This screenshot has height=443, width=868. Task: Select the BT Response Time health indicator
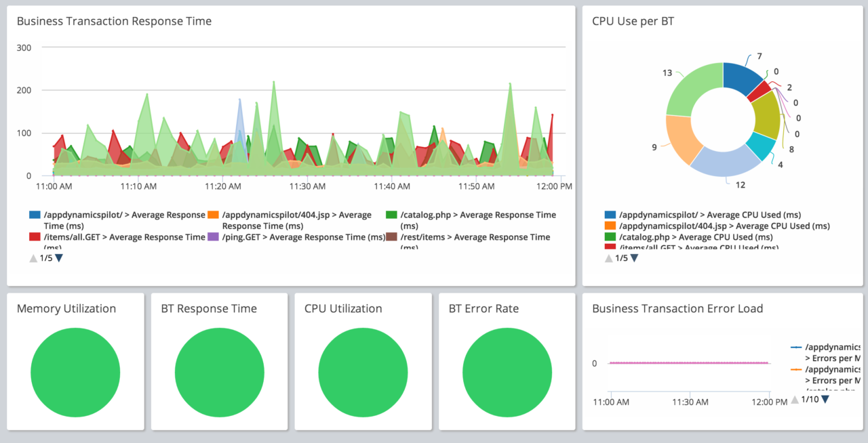[x=219, y=372]
